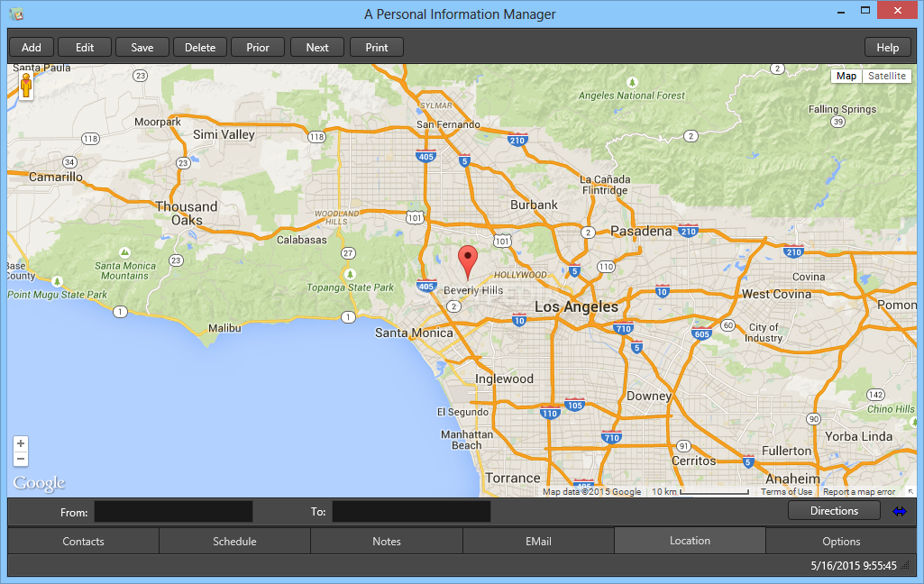Image resolution: width=924 pixels, height=584 pixels.
Task: Open the Terms of Use link
Action: (786, 491)
